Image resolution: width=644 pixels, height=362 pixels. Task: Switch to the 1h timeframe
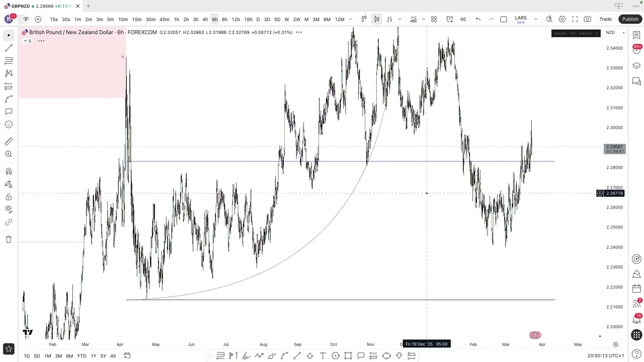tap(177, 19)
